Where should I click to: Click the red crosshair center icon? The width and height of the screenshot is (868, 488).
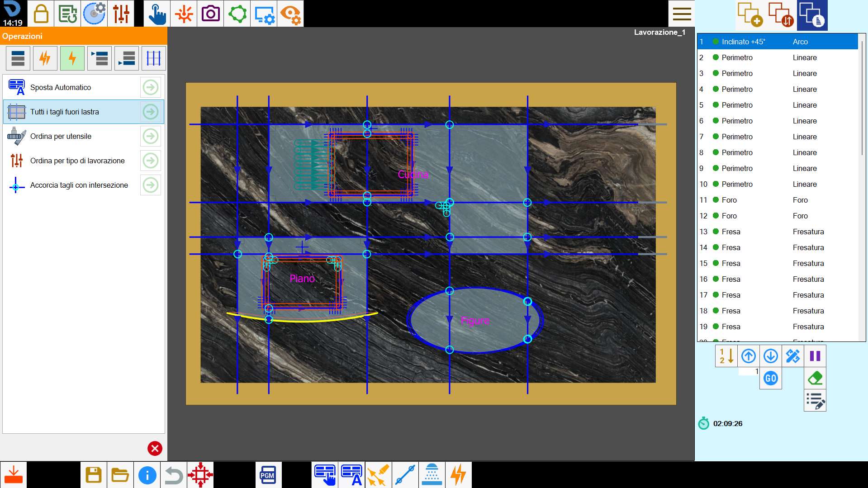(x=200, y=475)
